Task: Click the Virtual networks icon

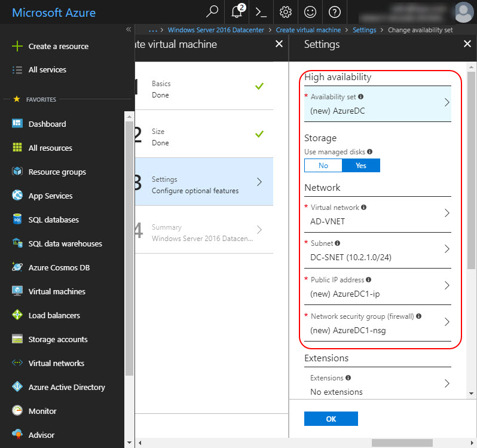Action: coord(17,362)
